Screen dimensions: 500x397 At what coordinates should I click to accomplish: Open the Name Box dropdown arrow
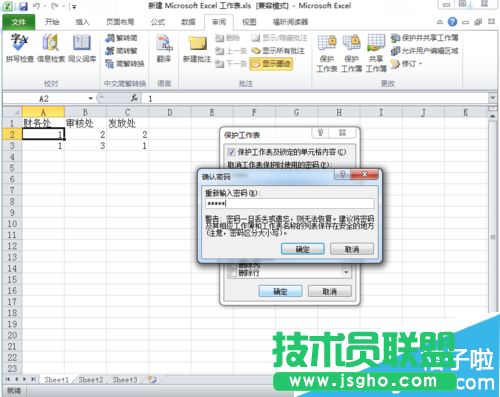tap(90, 98)
